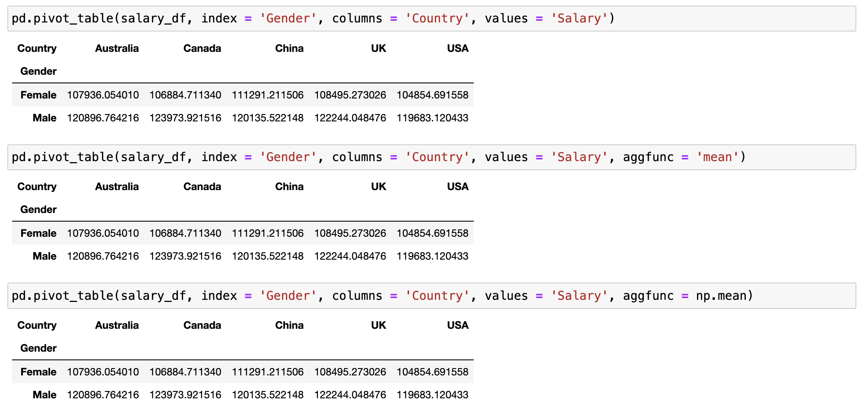Click Female China value in the second table
Image resolution: width=868 pixels, height=413 pixels.
(268, 233)
